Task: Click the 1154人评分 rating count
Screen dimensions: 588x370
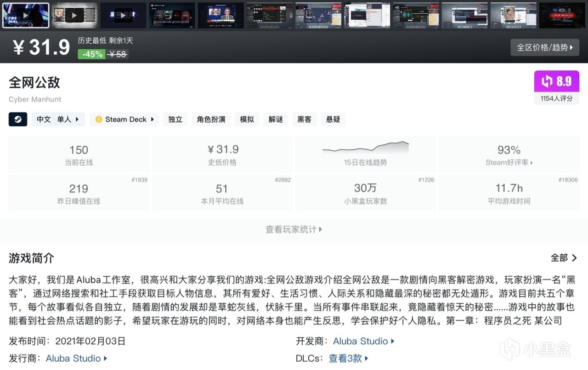Action: click(x=556, y=98)
